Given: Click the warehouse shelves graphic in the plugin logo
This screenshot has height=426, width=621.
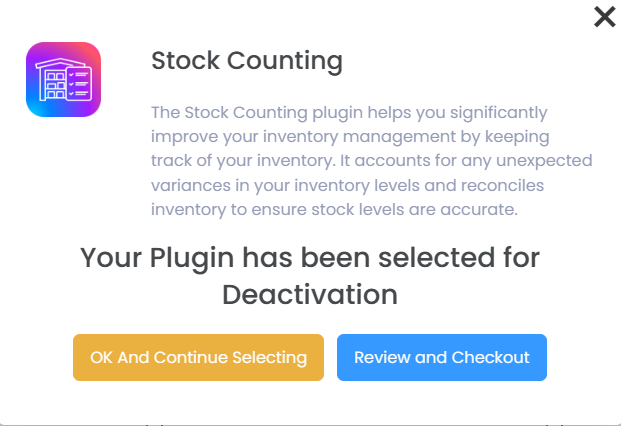Looking at the screenshot, I should coord(52,81).
